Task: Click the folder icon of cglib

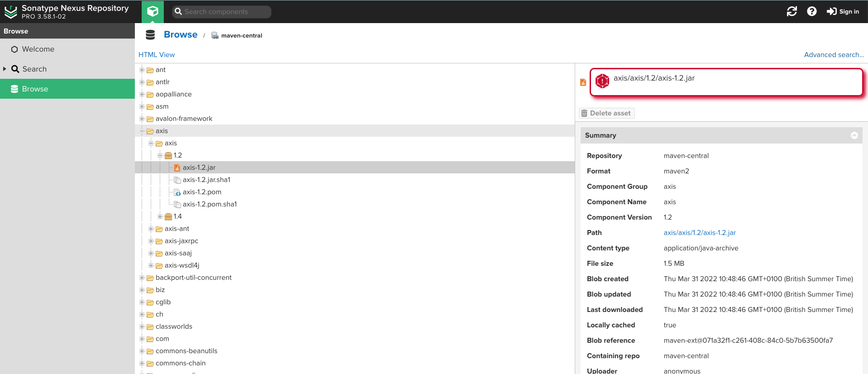Action: coord(150,302)
